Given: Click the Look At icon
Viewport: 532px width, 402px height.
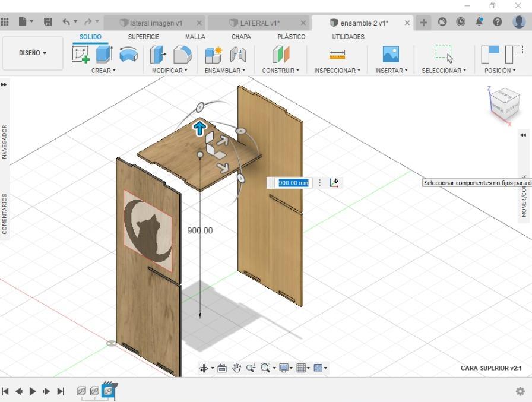Looking at the screenshot, I should pos(222,368).
